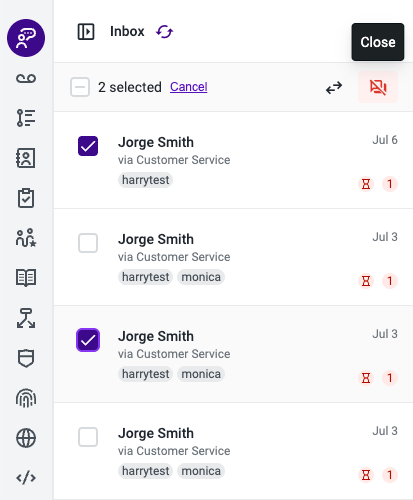Uncheck the Jul 6 Jorge Smith conversation
Screen dimensions: 413x500
[88, 146]
